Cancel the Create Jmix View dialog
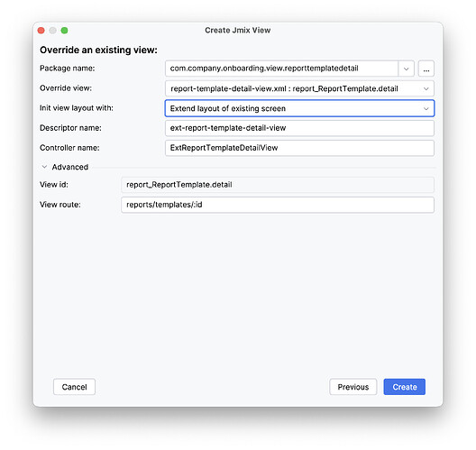Screen dimensions: 476x450 point(74,387)
